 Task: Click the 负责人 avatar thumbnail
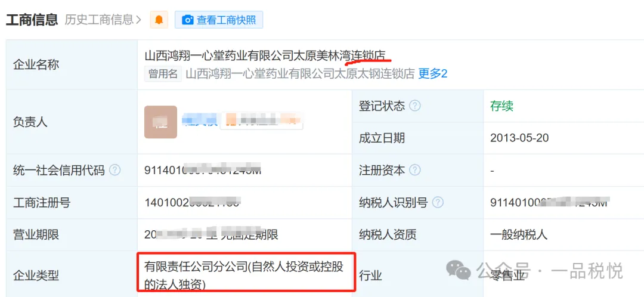click(160, 122)
